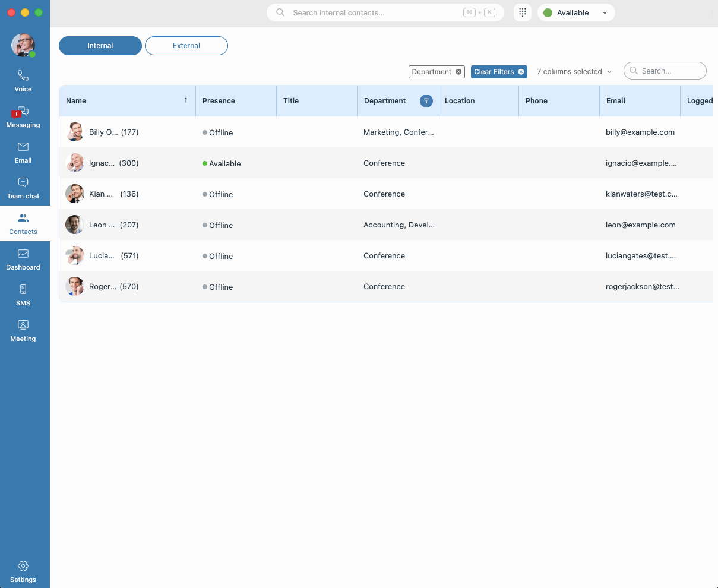Remove the Department filter chip
Screen dimensions: 718x588
458,72
